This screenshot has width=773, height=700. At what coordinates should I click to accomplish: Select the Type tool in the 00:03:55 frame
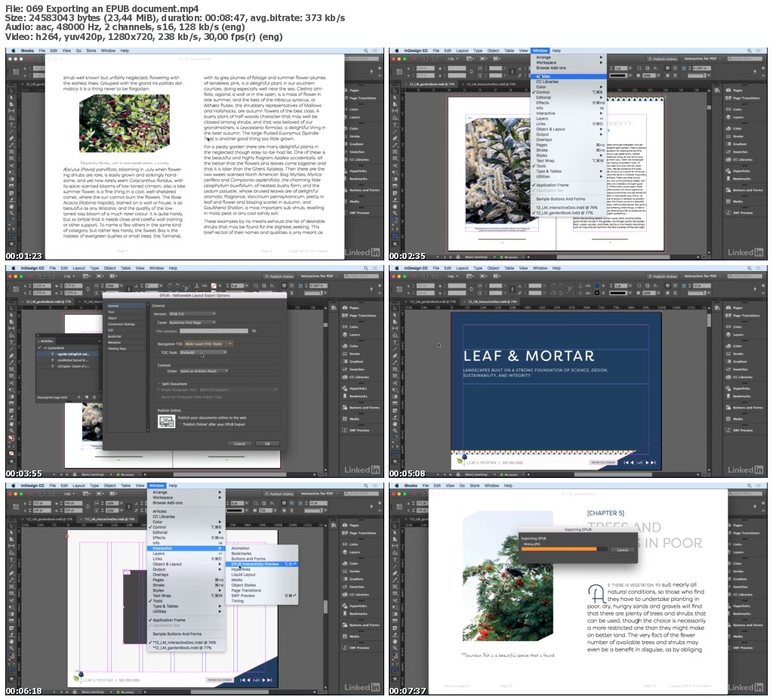coord(11,342)
